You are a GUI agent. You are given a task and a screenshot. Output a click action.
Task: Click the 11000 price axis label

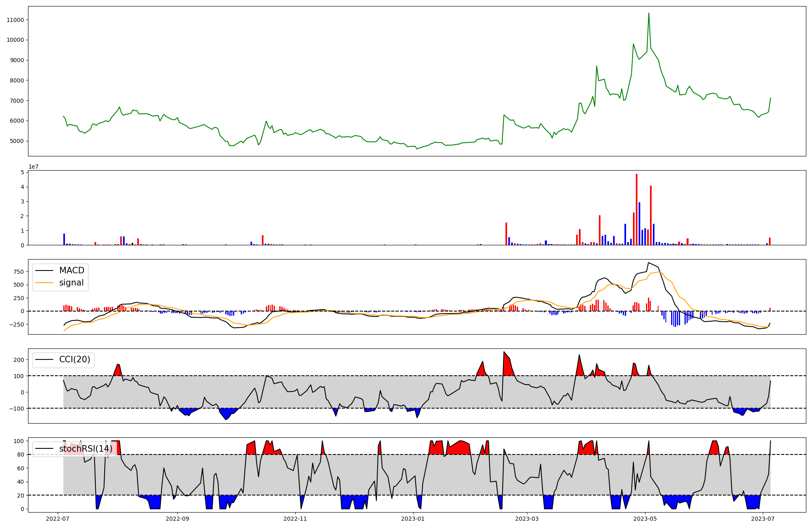[15, 20]
